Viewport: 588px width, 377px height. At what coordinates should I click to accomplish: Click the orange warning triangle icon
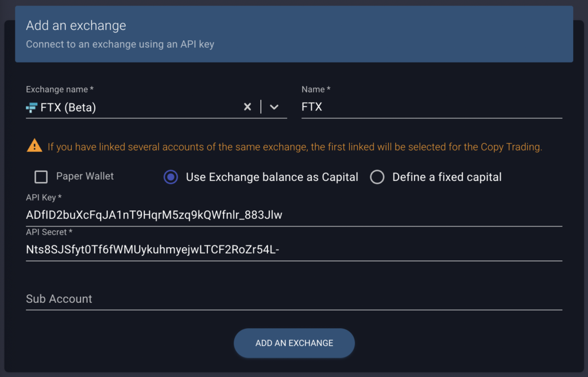34,146
